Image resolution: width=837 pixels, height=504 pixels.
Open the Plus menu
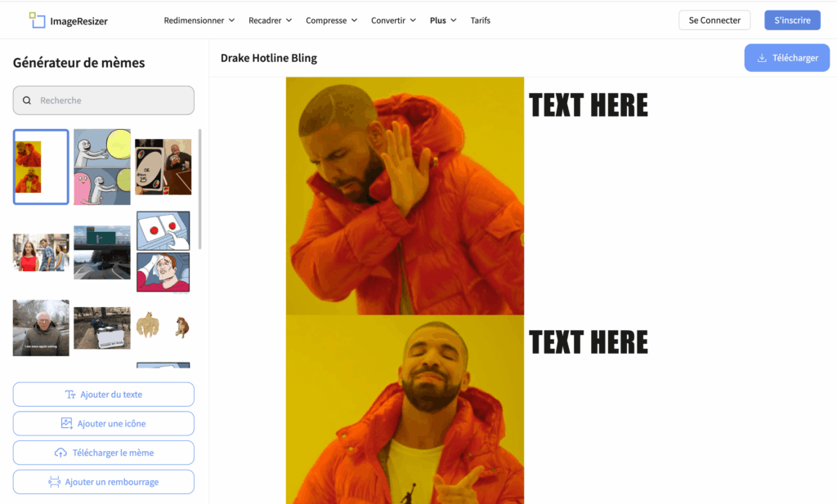coord(443,20)
